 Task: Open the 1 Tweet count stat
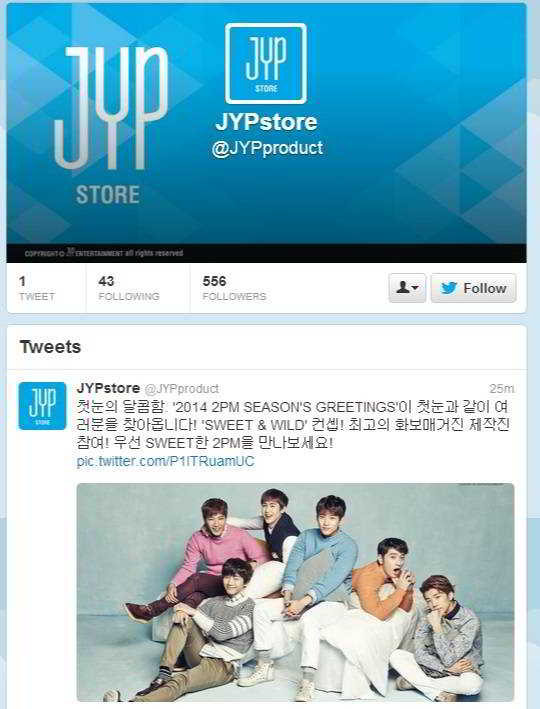[x=37, y=288]
